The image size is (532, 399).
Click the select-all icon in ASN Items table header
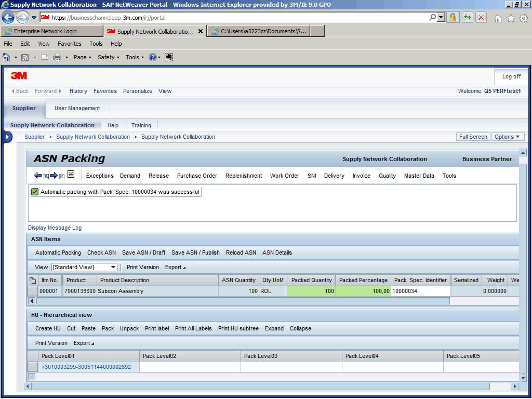[33, 280]
